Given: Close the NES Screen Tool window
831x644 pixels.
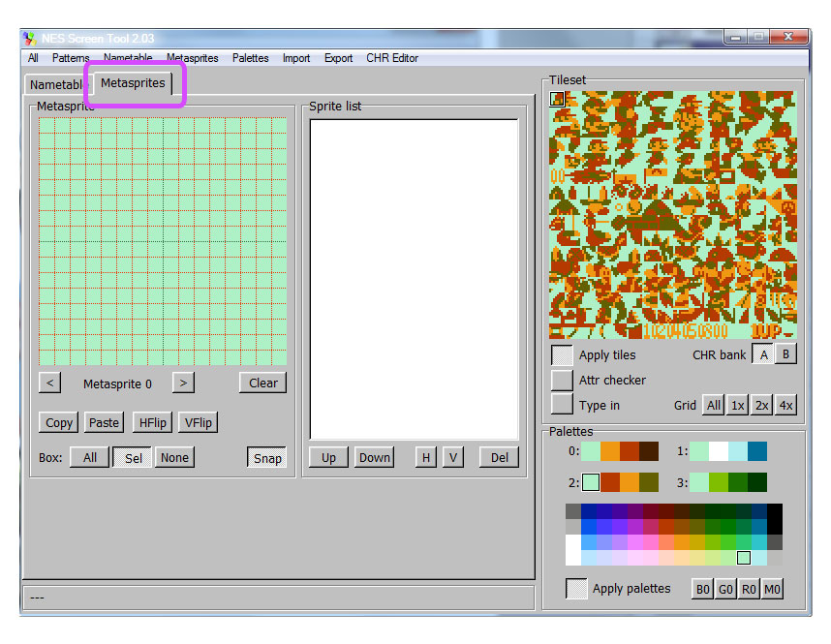Looking at the screenshot, I should [x=788, y=37].
